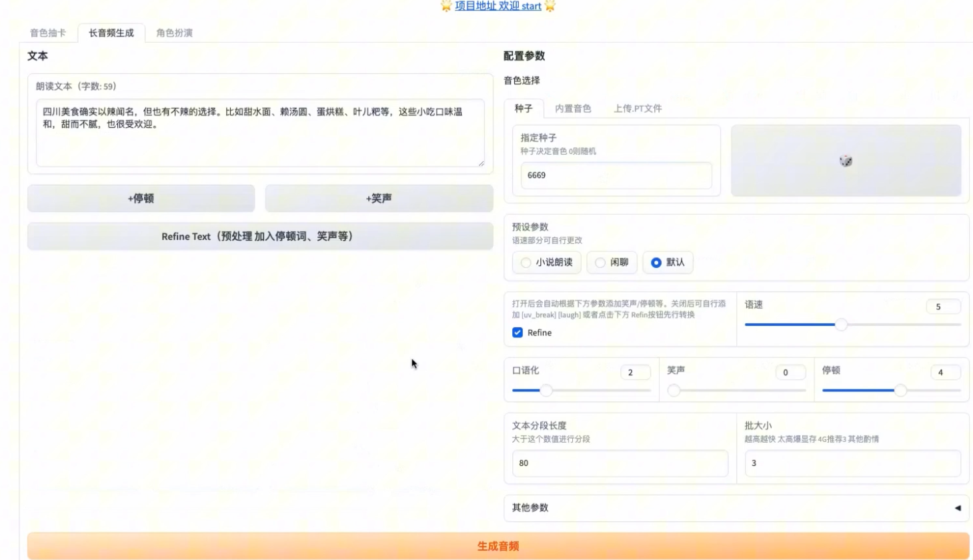The width and height of the screenshot is (973, 560).
Task: Click the +停顿 button
Action: (141, 199)
